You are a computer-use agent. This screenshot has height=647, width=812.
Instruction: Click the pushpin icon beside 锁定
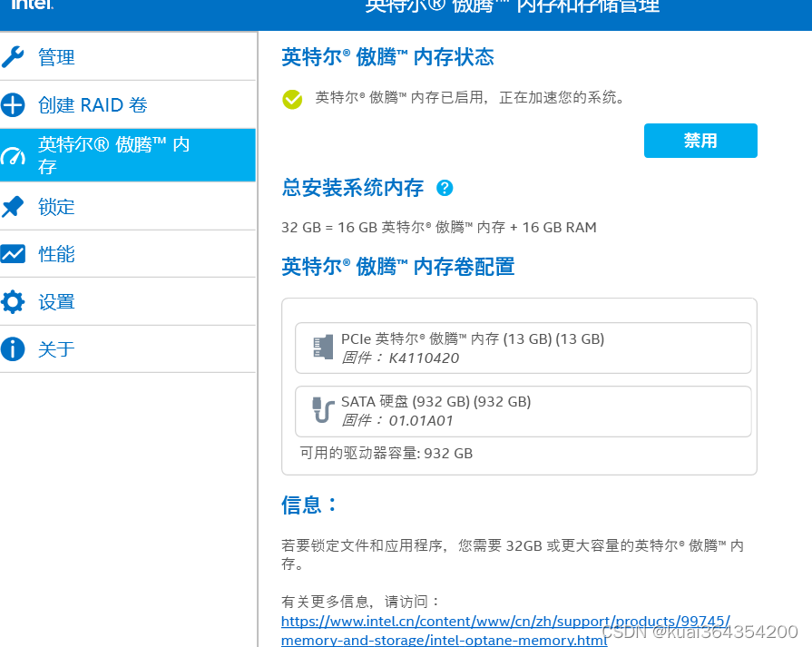[13, 206]
